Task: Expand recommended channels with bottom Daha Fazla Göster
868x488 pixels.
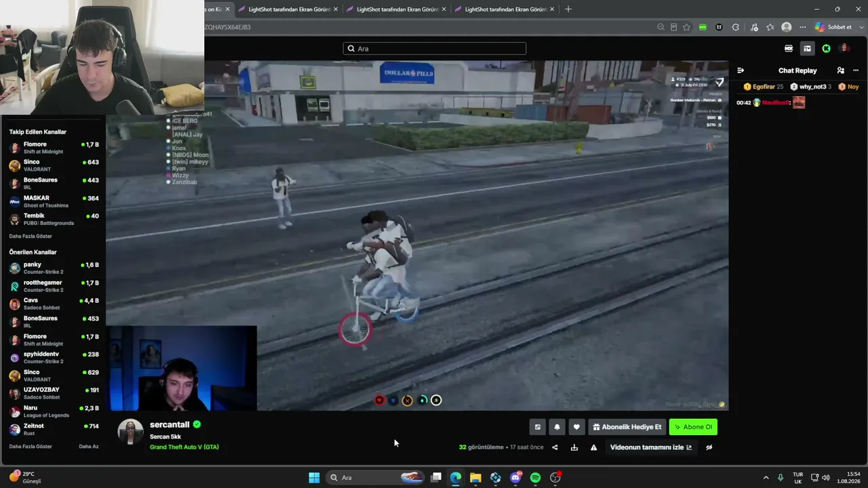Action: point(31,447)
